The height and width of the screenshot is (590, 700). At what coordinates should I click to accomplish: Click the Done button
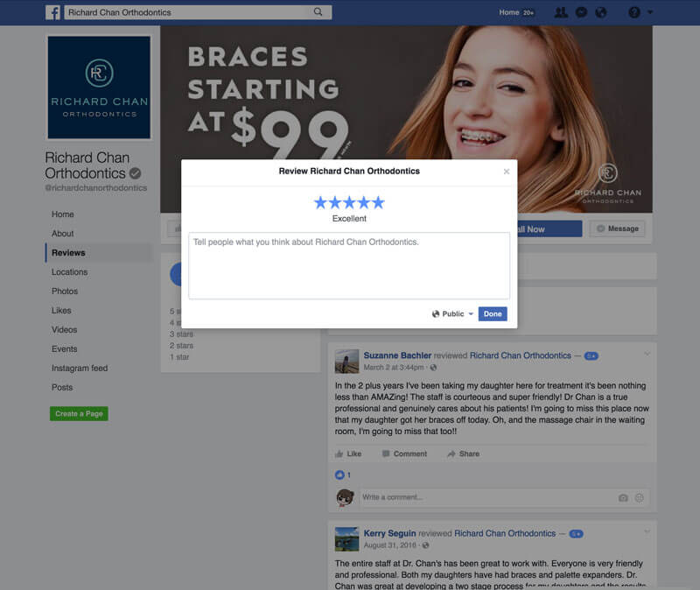(x=493, y=314)
